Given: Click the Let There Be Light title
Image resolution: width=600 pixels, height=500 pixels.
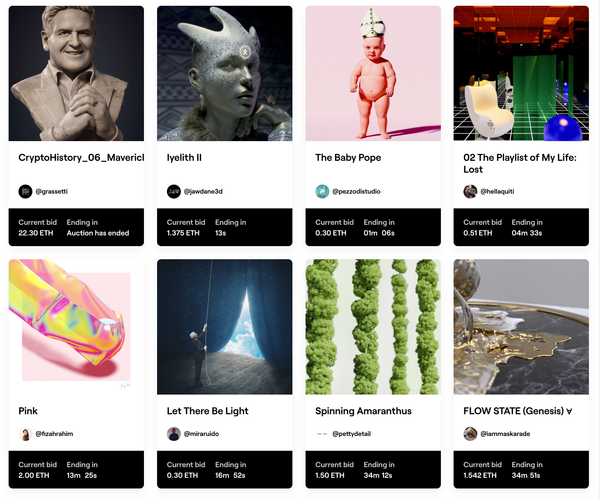Looking at the screenshot, I should point(207,411).
